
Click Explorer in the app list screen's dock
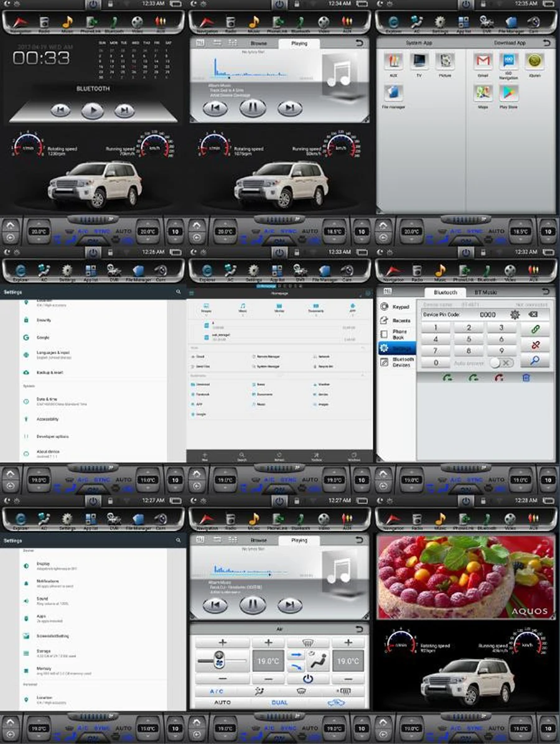393,22
